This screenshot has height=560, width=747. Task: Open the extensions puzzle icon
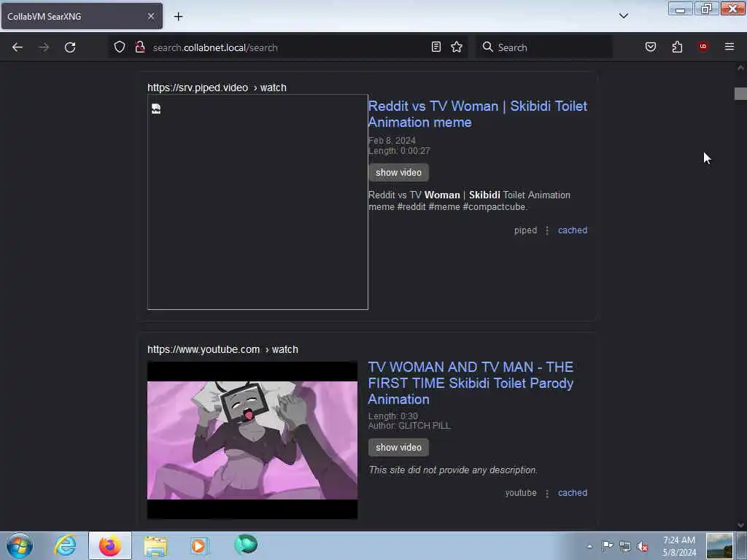pyautogui.click(x=677, y=47)
